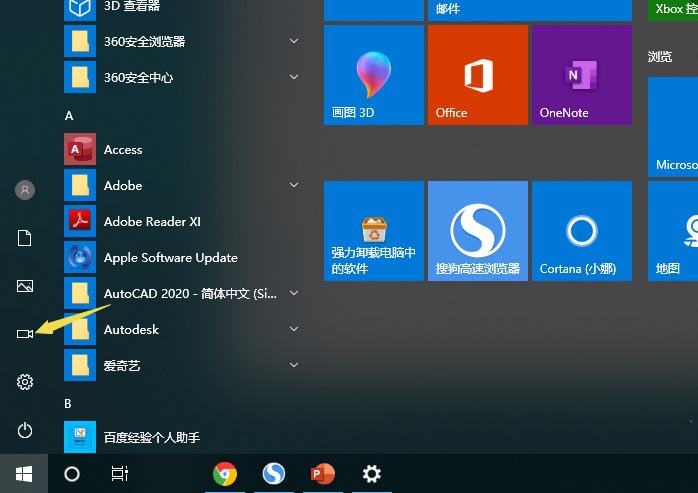Click the Power icon
698x493 pixels.
point(25,430)
